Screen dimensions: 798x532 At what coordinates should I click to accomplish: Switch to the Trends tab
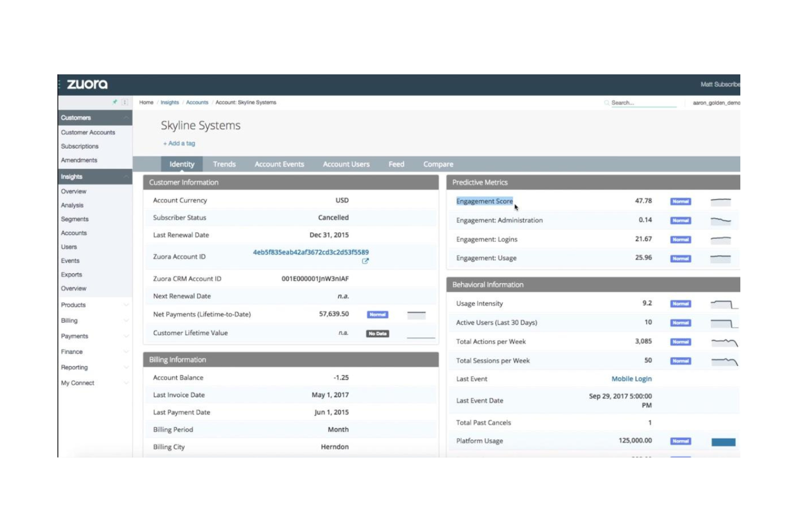click(x=224, y=164)
